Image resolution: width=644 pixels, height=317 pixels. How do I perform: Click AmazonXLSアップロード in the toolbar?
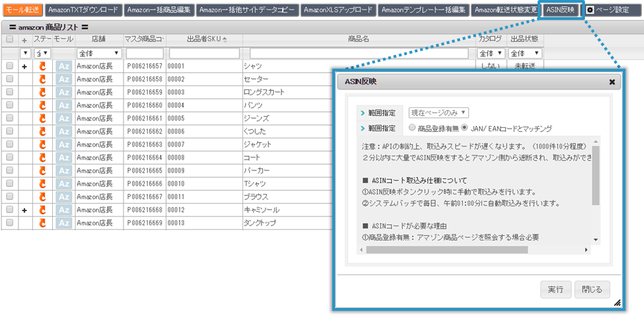(x=339, y=10)
